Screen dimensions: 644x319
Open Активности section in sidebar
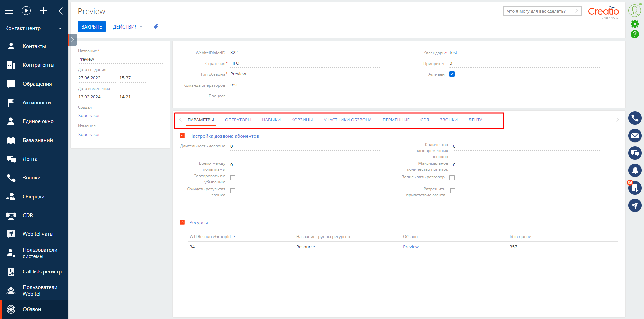tap(34, 103)
